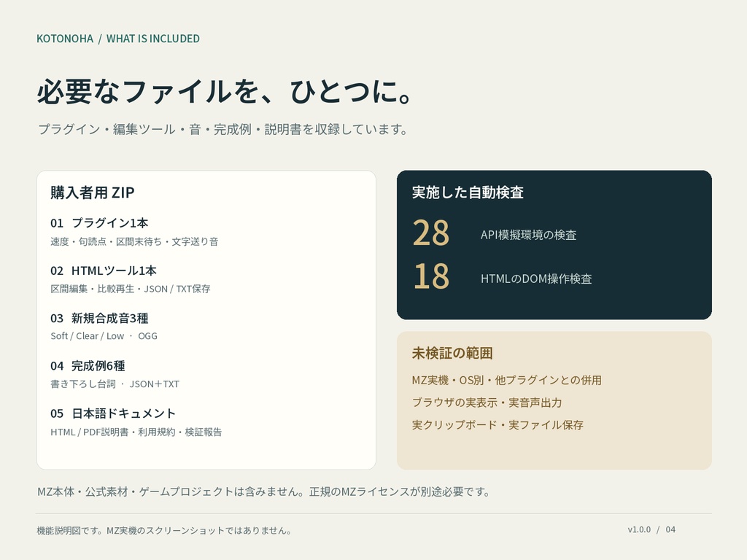Click the KOTONOHA / WHAT IS INCLUDED header text
Viewport: 747px width, 560px height.
pyautogui.click(x=118, y=39)
